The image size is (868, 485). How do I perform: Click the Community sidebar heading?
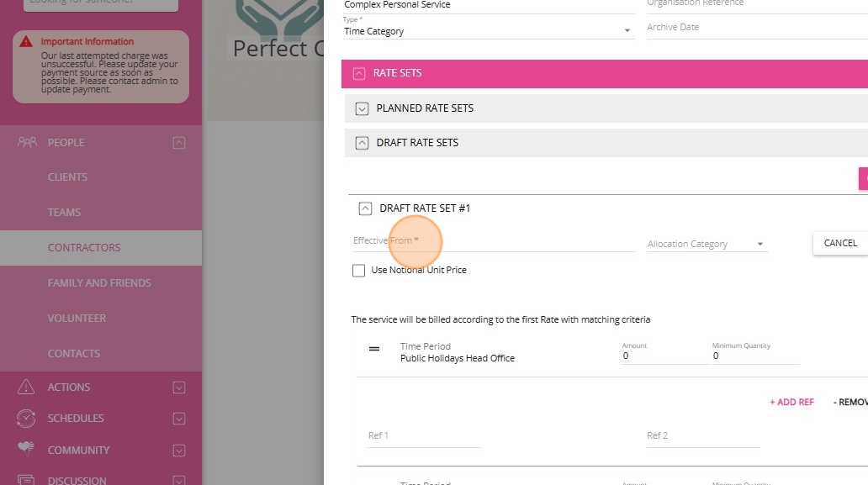point(78,451)
